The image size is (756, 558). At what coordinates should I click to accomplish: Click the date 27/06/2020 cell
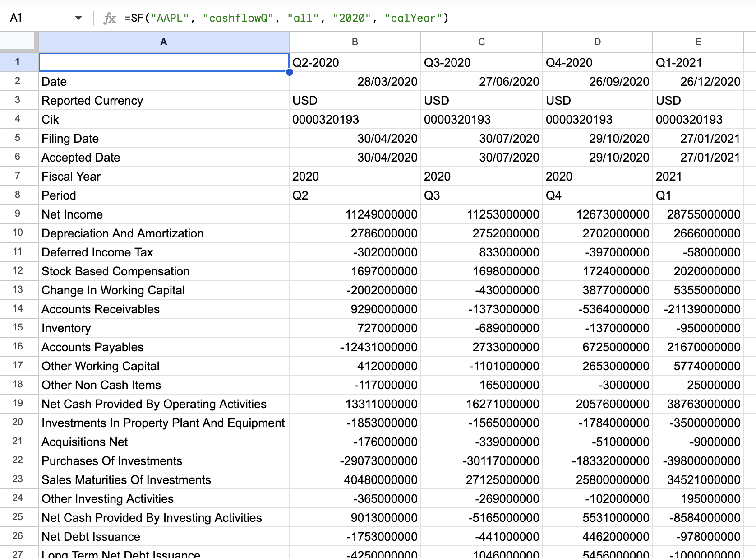[482, 82]
